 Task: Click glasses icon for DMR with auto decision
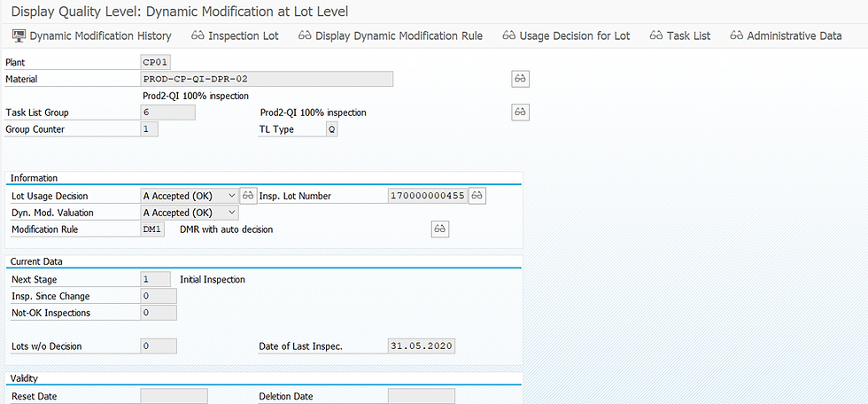tap(440, 229)
